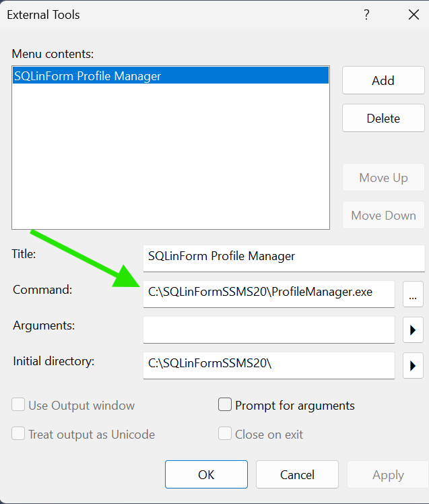This screenshot has height=504, width=429.
Task: Click into the Title text field
Action: point(284,259)
